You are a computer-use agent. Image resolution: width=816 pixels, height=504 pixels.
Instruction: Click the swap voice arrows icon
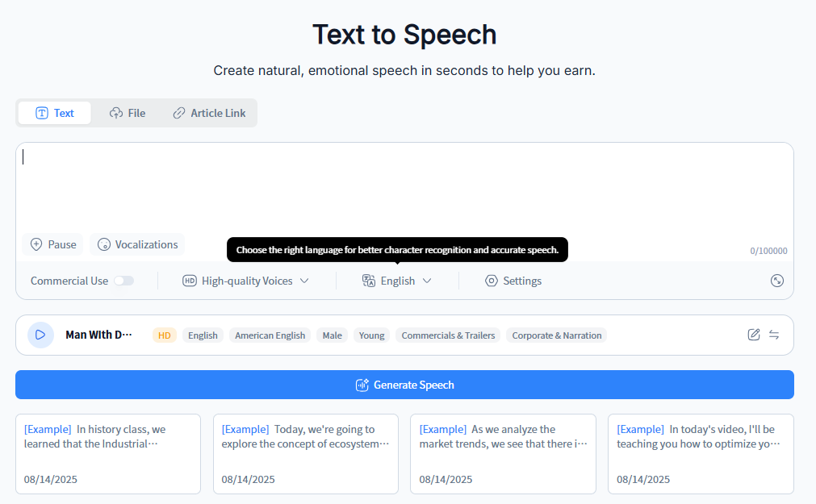tap(774, 335)
